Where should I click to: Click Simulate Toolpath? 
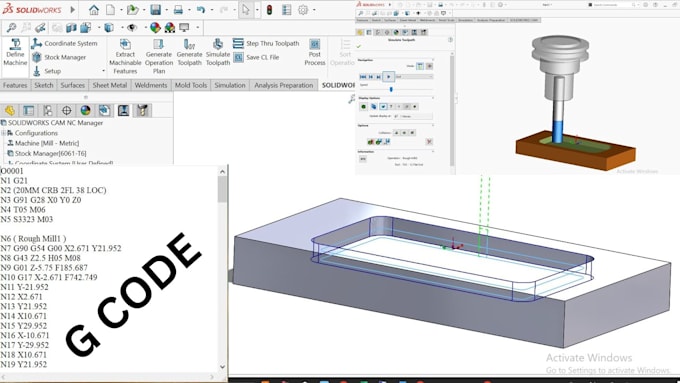coord(218,52)
